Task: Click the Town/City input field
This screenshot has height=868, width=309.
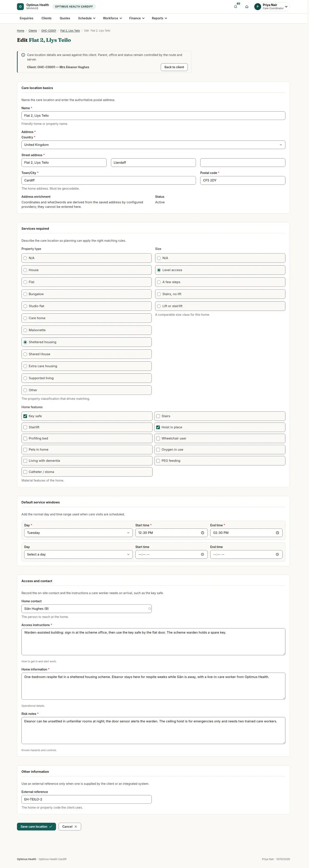Action: [108, 180]
